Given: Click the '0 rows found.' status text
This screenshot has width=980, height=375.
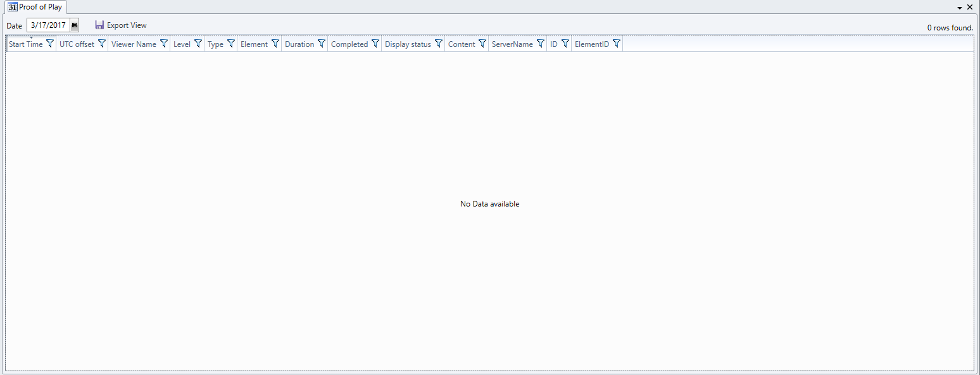Looking at the screenshot, I should pyautogui.click(x=950, y=28).
